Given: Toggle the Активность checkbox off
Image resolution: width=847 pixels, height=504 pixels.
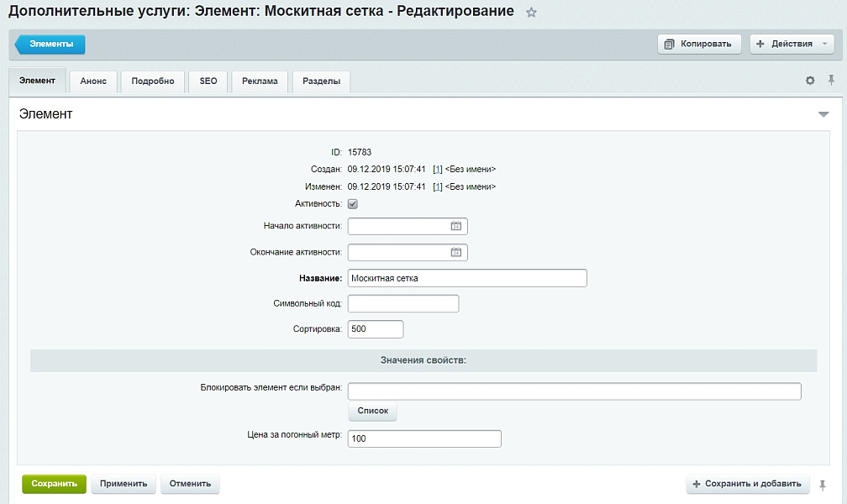Looking at the screenshot, I should pyautogui.click(x=352, y=203).
